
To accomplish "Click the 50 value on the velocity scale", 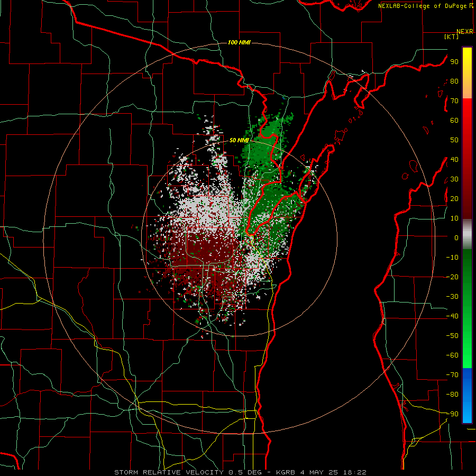I will (x=454, y=140).
